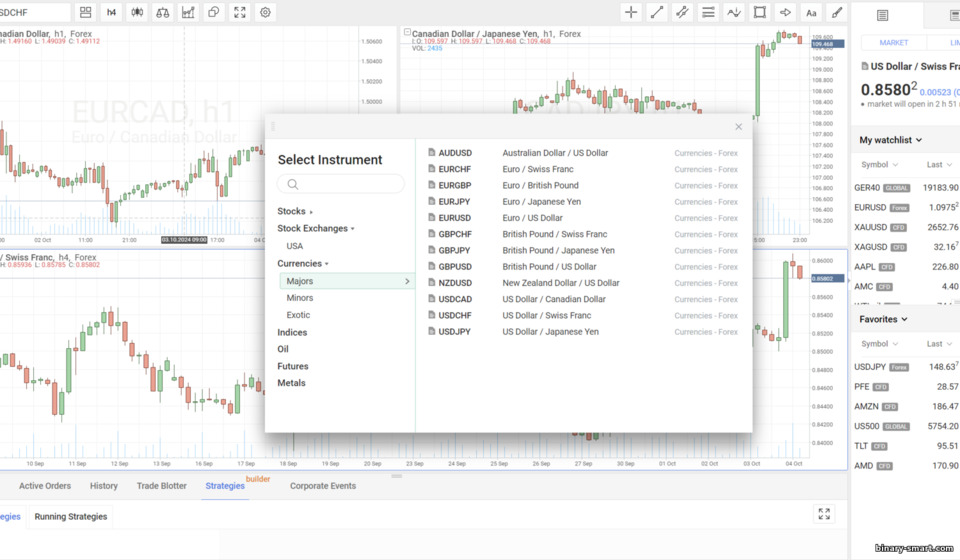The width and height of the screenshot is (960, 560).
Task: Switch to Trade Blotter tab
Action: [162, 486]
